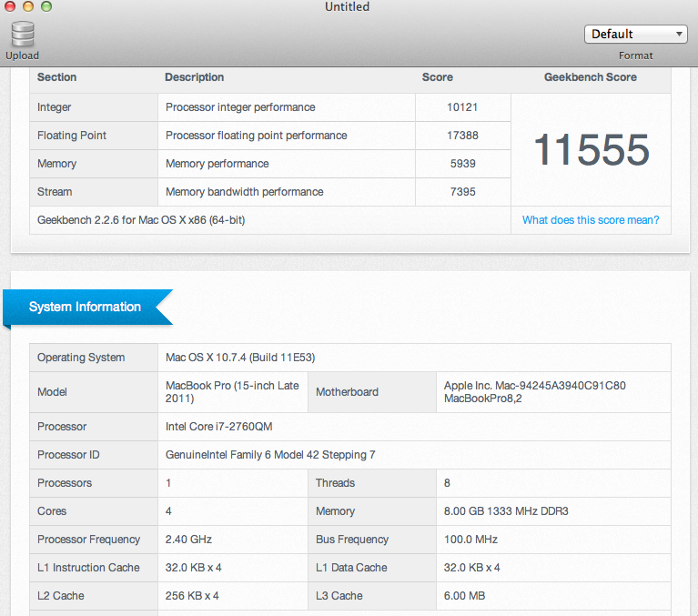
Task: Click the 'Floating Point' section label
Action: click(x=72, y=136)
